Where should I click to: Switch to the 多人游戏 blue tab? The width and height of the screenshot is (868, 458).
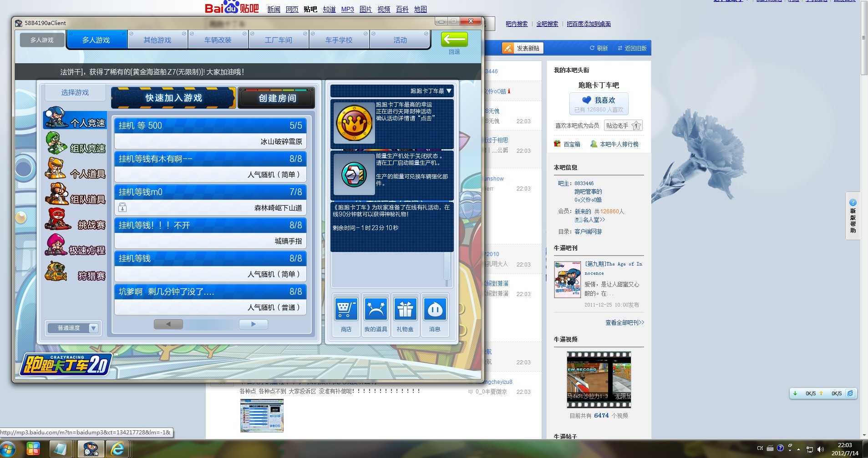click(96, 40)
